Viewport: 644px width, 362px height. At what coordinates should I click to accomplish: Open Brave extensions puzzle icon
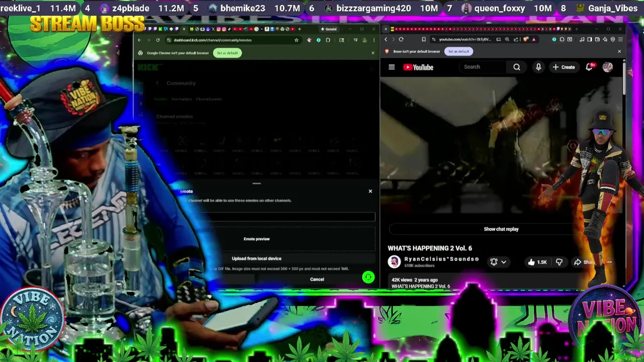[562, 39]
